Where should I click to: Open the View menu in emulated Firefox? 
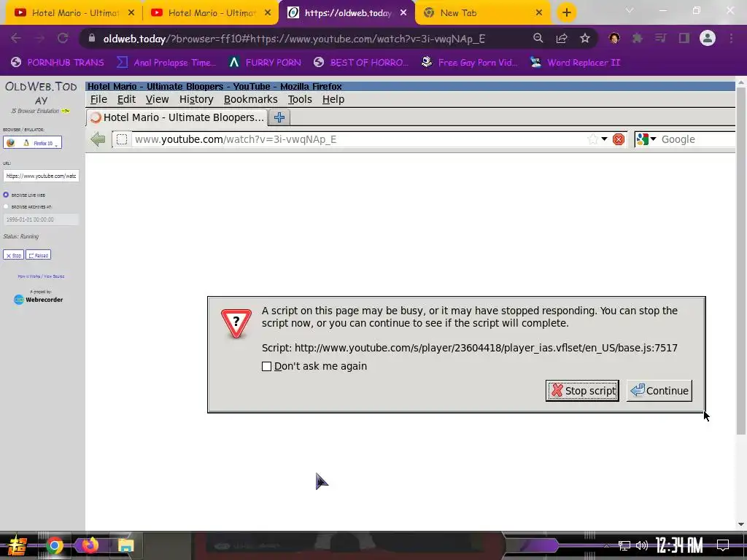(x=158, y=99)
